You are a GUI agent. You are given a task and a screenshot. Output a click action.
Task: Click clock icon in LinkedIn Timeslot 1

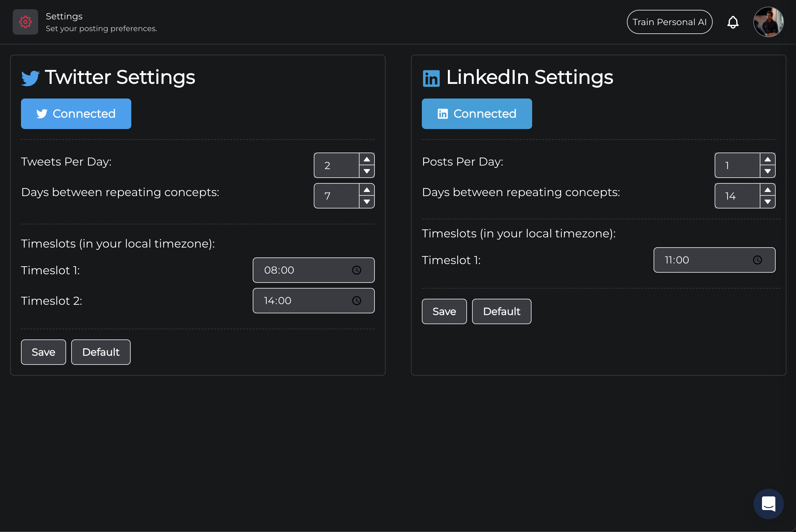tap(757, 260)
